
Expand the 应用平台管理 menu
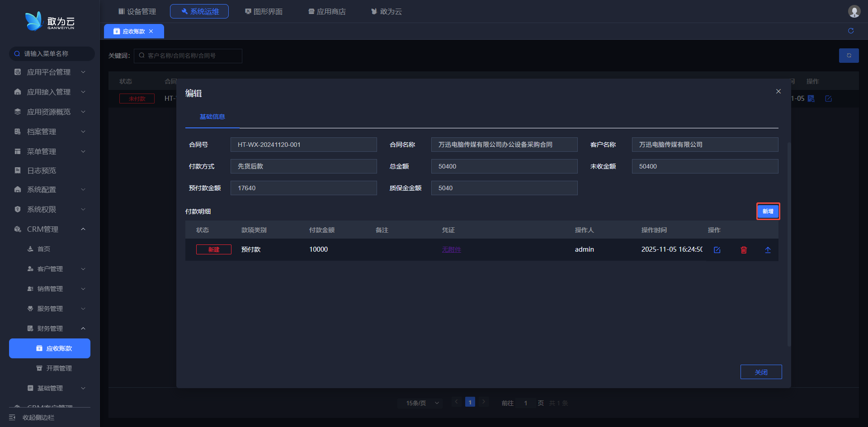click(50, 72)
